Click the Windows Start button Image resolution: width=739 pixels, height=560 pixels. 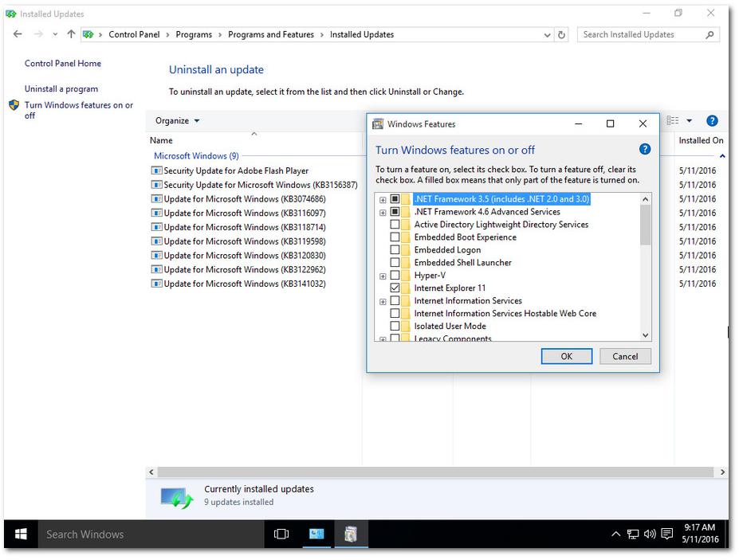(21, 534)
